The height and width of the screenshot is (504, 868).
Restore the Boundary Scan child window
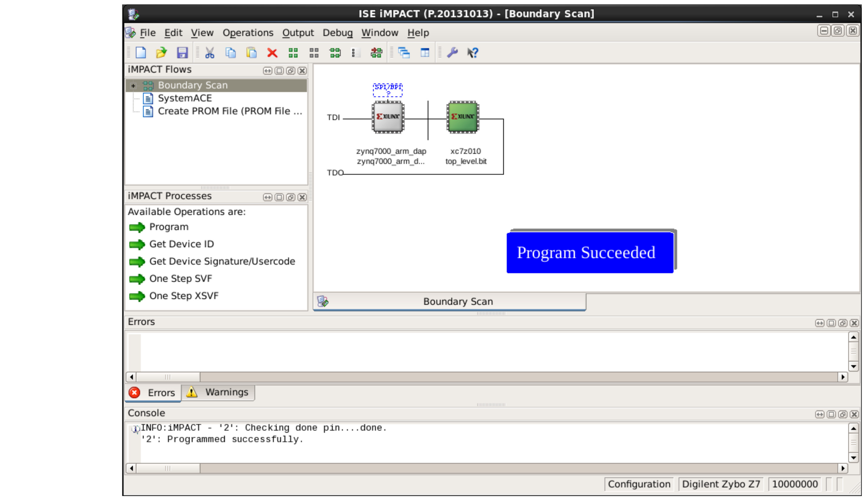[x=838, y=31]
